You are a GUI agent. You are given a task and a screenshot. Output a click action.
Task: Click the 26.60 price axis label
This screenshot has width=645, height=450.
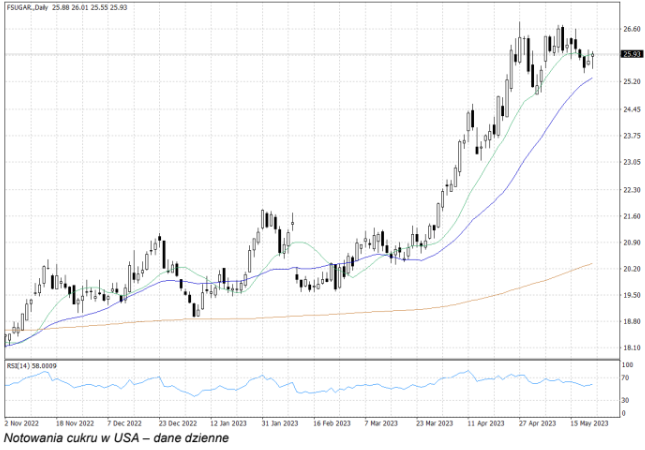point(632,29)
